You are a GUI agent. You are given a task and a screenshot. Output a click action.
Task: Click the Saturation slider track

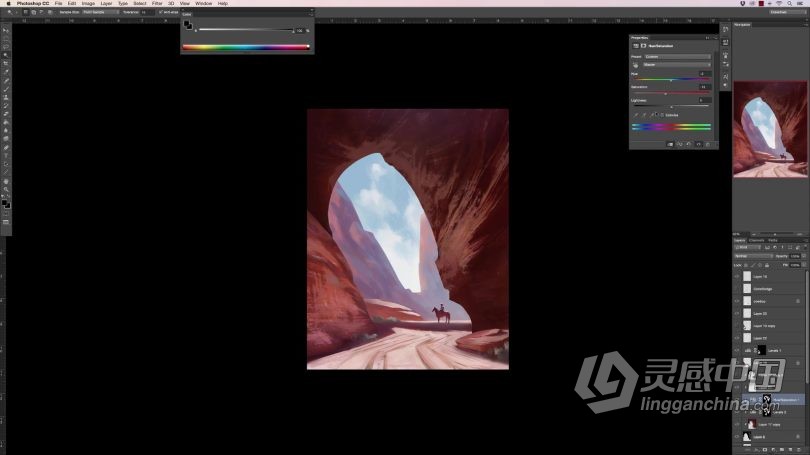(x=672, y=93)
